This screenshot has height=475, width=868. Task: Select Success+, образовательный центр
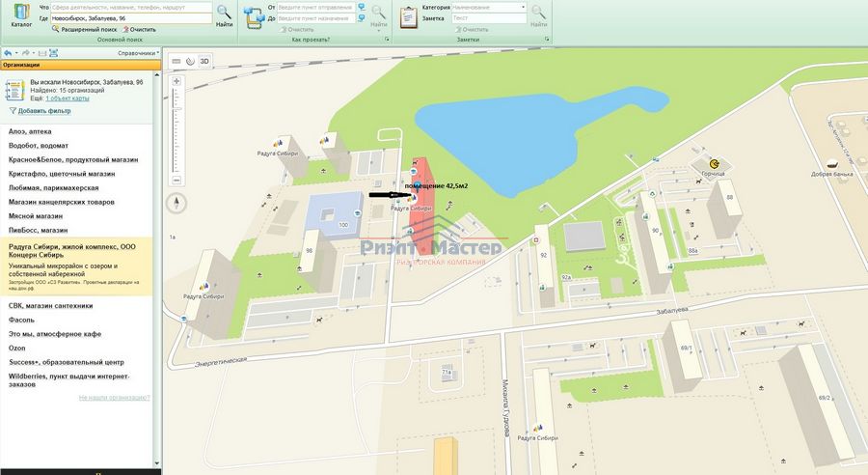coord(66,362)
